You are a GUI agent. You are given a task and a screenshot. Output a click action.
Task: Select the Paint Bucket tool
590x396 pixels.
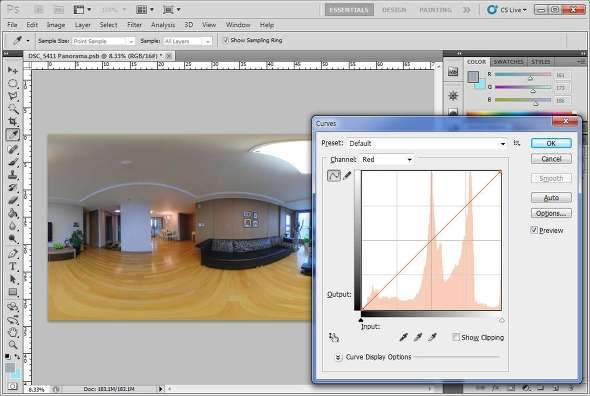click(12, 213)
